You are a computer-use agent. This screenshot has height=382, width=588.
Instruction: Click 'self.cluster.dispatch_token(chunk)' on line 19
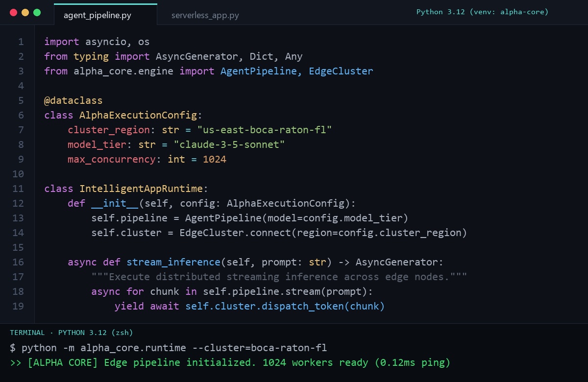pyautogui.click(x=285, y=306)
